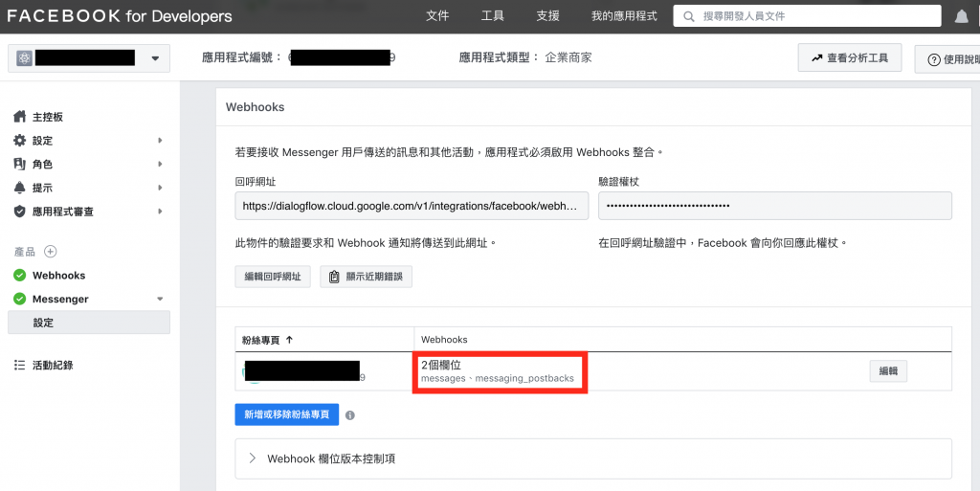
Task: Click the 主控板 home icon
Action: click(20, 116)
